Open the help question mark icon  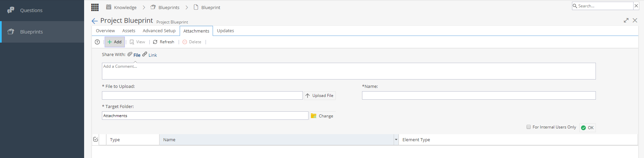pos(97,42)
